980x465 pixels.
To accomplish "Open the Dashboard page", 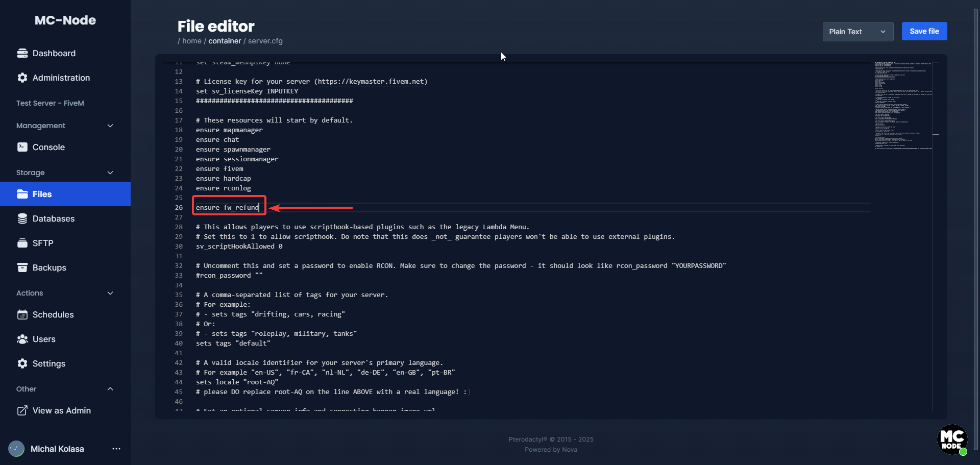I will [x=65, y=53].
